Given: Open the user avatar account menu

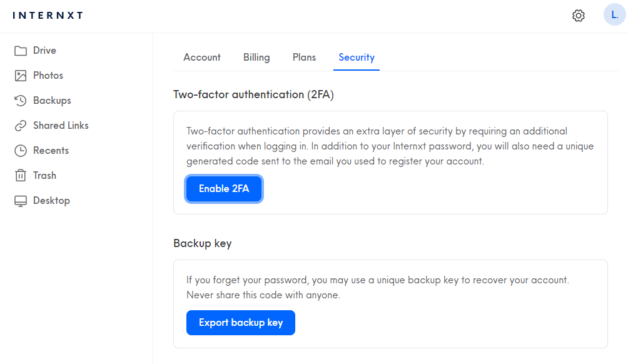Looking at the screenshot, I should pos(614,15).
